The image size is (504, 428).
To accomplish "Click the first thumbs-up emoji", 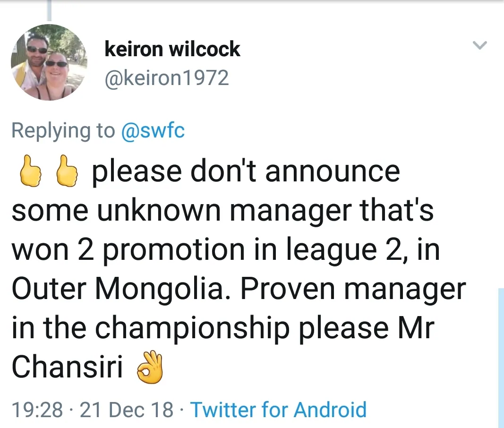I will click(28, 173).
